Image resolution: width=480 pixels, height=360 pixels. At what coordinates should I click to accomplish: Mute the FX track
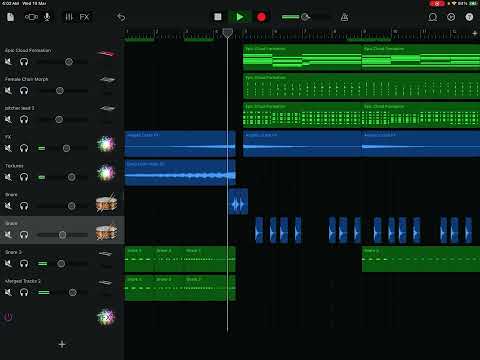click(x=8, y=148)
